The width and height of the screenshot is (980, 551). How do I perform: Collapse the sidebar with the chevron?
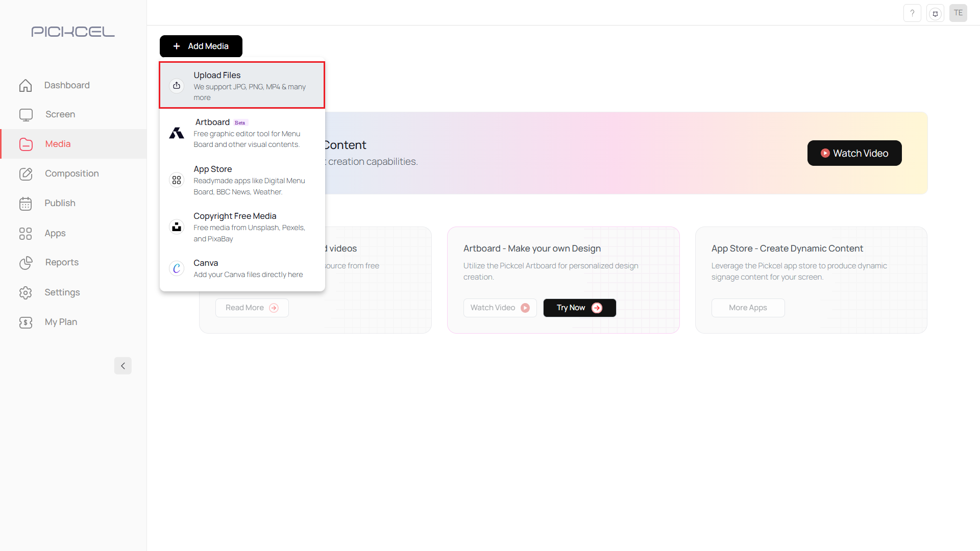click(122, 366)
